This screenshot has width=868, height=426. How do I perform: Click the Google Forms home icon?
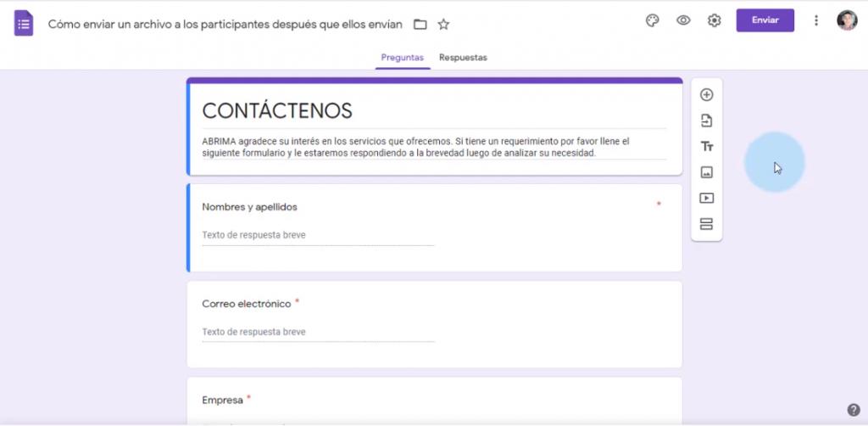(x=24, y=23)
